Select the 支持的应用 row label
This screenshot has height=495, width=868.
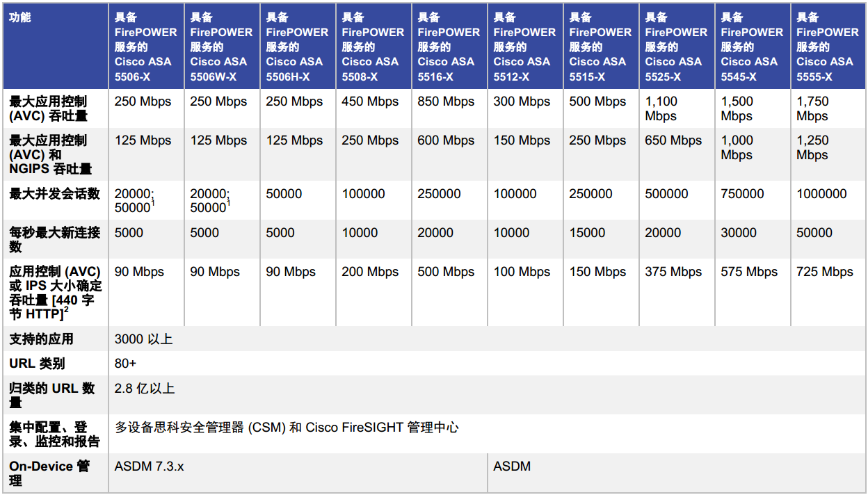click(x=41, y=339)
